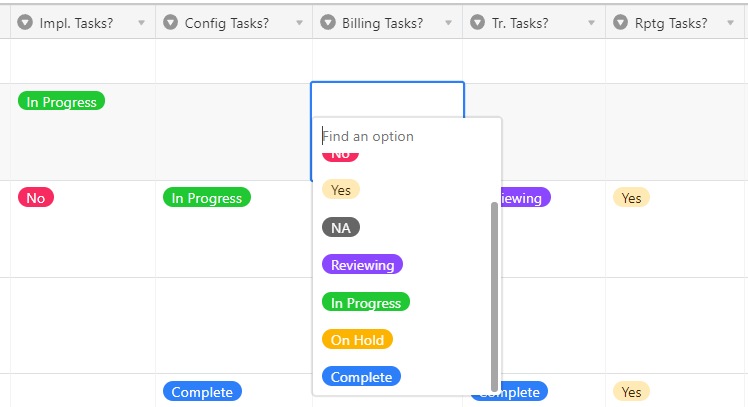
Task: Choose the On Hold option
Action: pos(357,339)
